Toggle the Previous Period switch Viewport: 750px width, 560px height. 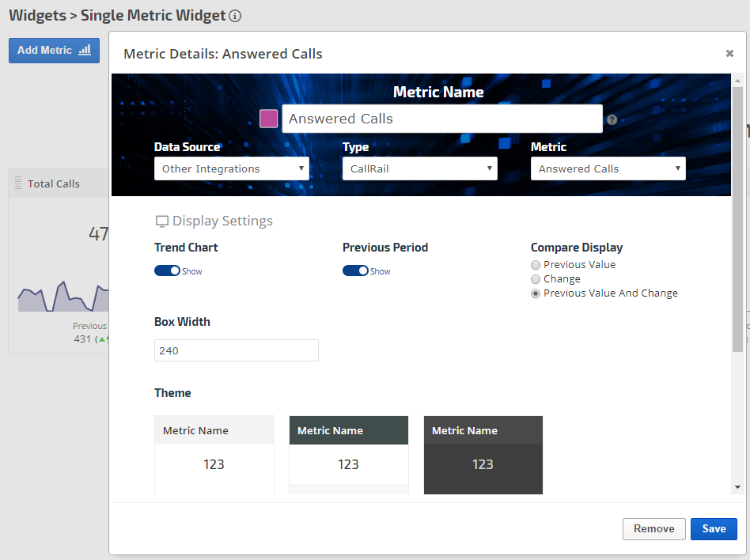[x=356, y=271]
